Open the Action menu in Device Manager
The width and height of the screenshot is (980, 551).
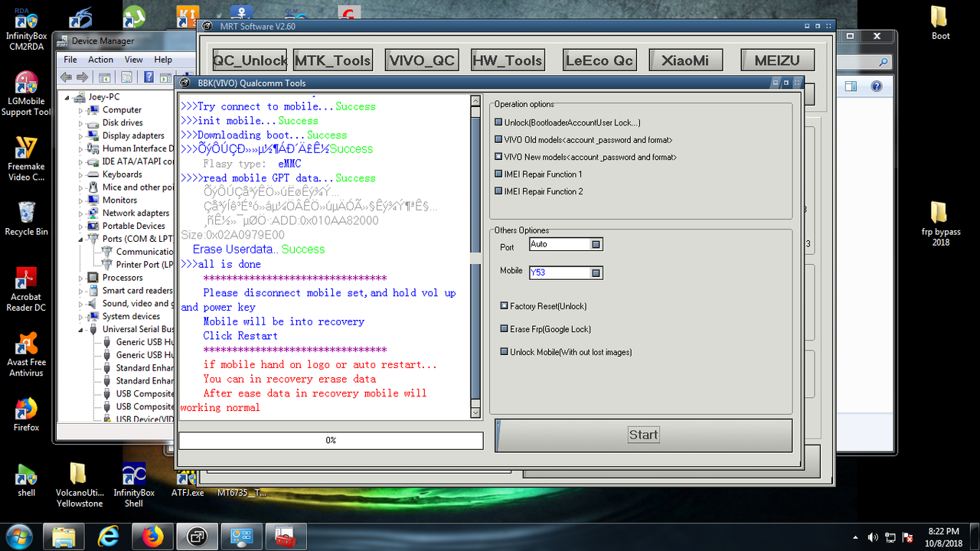100,59
